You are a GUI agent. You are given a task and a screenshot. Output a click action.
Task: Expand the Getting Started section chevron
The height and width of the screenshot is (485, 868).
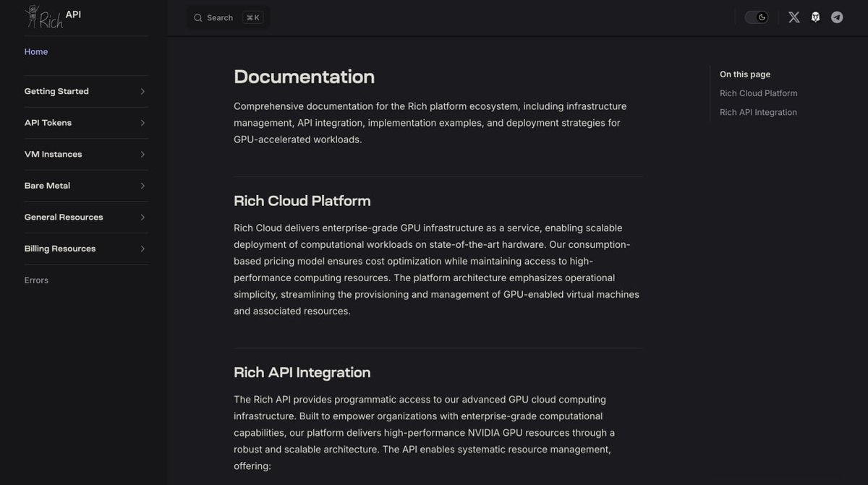tap(142, 92)
